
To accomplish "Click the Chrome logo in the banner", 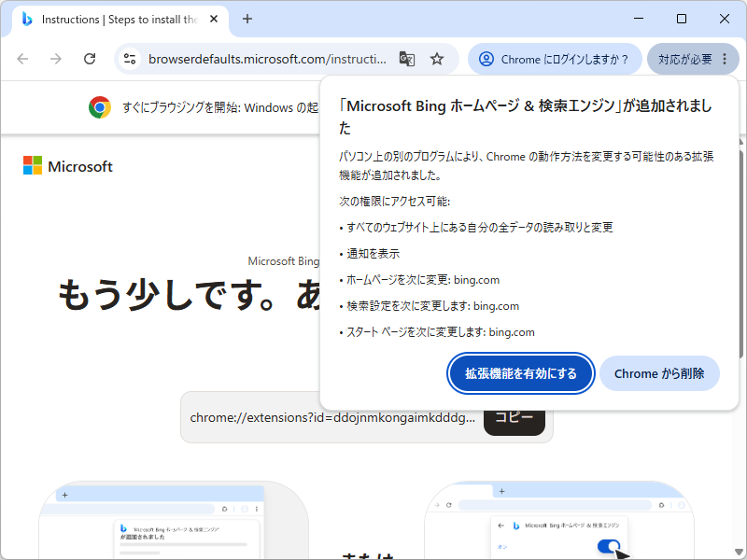I will 100,107.
